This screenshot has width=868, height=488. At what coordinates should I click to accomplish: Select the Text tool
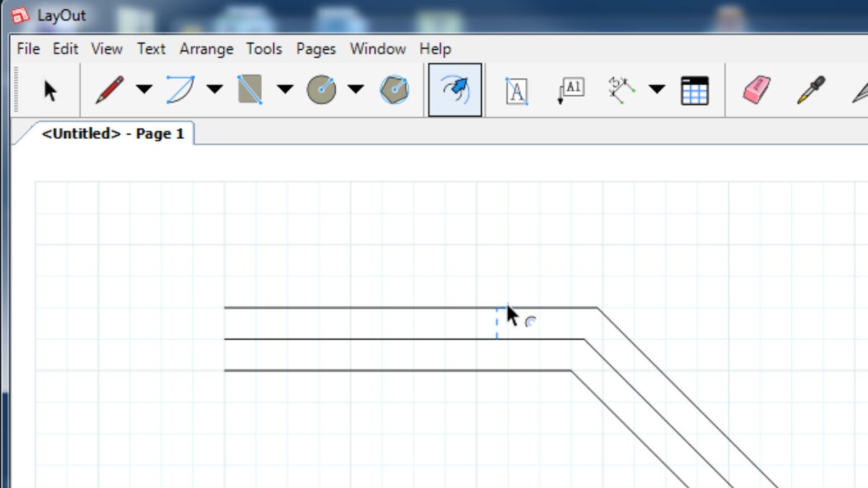(516, 90)
